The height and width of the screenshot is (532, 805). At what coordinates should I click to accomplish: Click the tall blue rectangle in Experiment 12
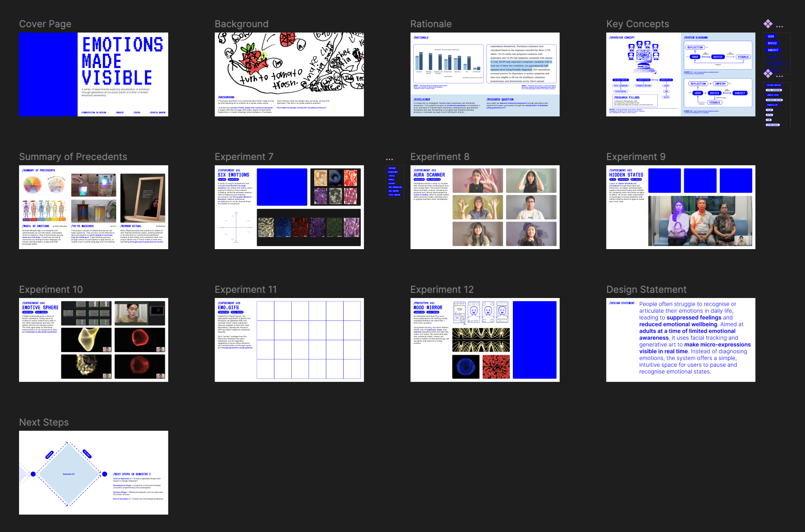(535, 340)
